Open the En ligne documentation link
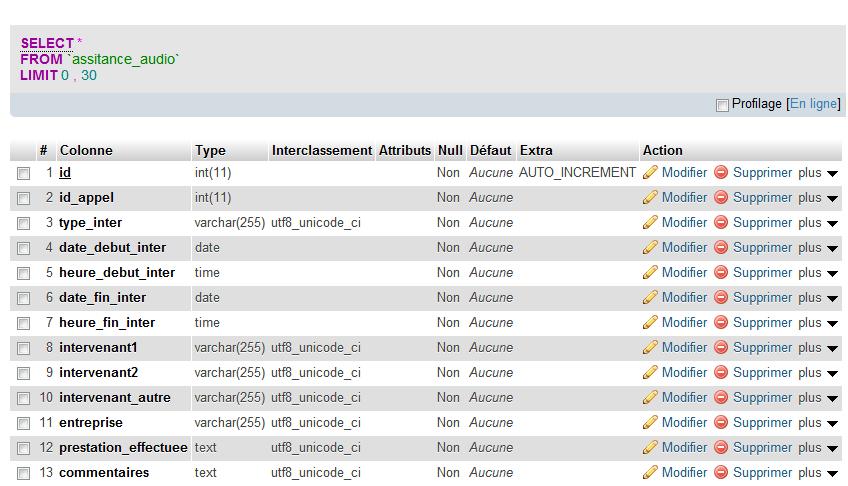Viewport: 848px width, 486px height. point(813,103)
